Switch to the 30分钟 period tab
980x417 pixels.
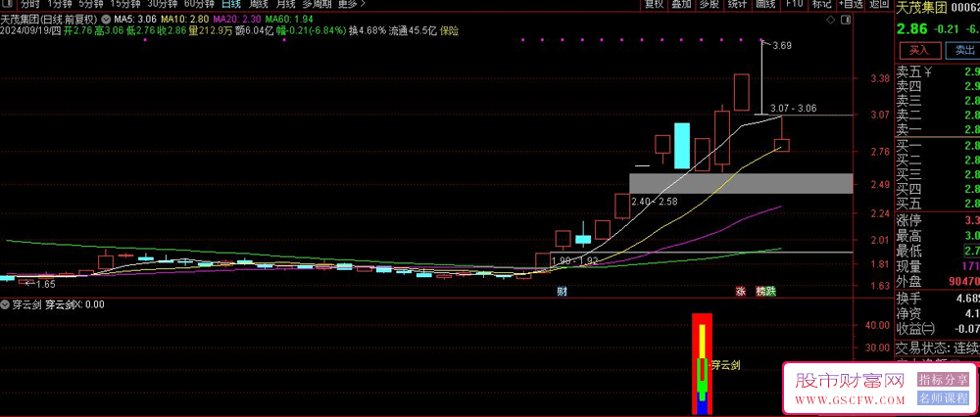(162, 4)
